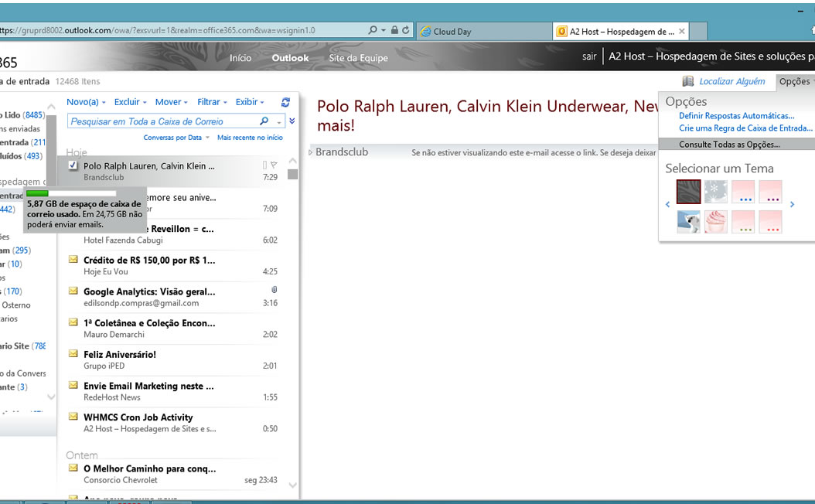Expand the Conversas por Data sort dropdown

click(176, 138)
